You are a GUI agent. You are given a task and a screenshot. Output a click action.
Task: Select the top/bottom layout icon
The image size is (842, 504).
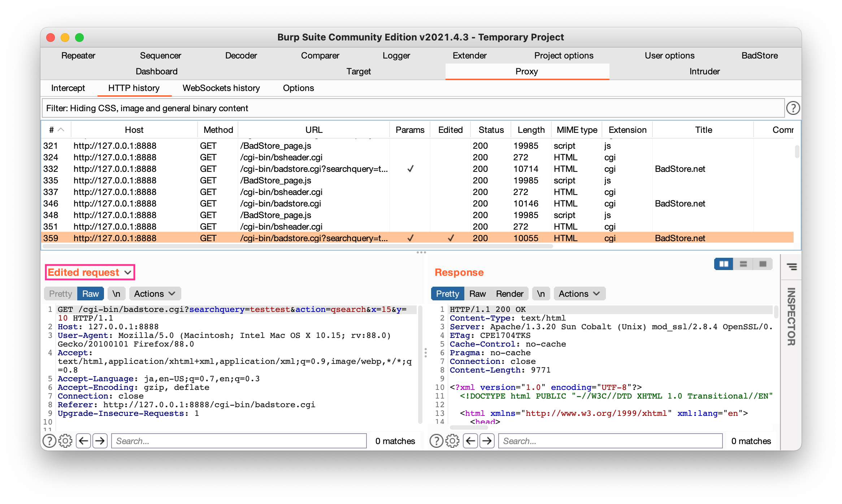743,264
